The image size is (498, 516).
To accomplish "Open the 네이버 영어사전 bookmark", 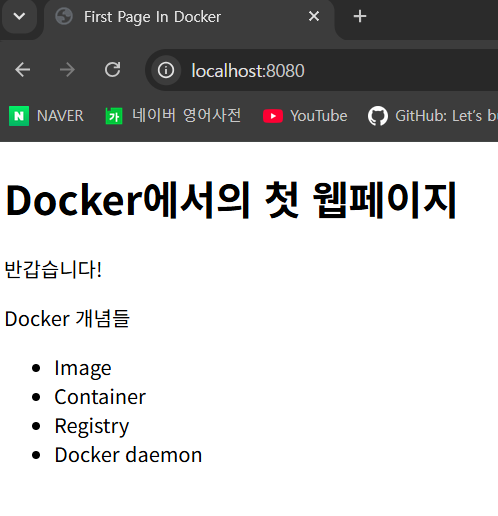I will point(173,116).
